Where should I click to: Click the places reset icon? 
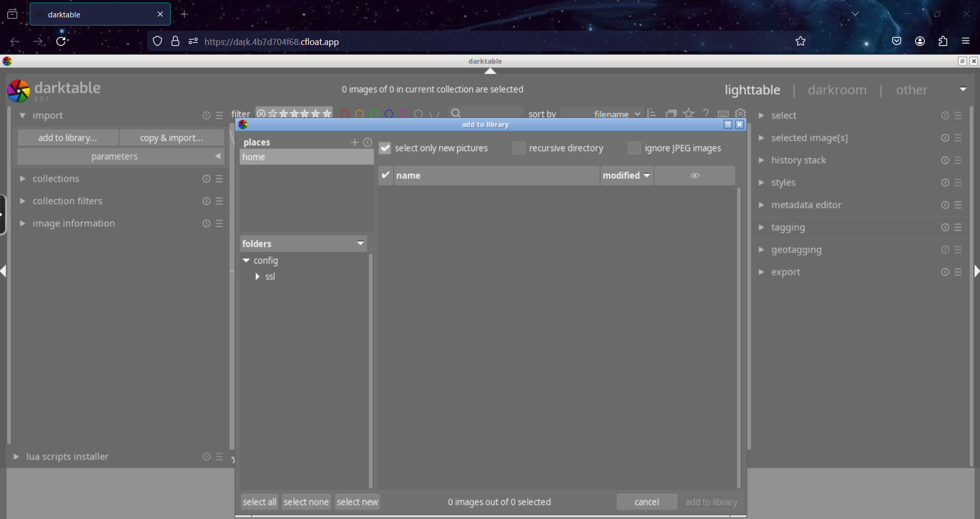(x=368, y=142)
